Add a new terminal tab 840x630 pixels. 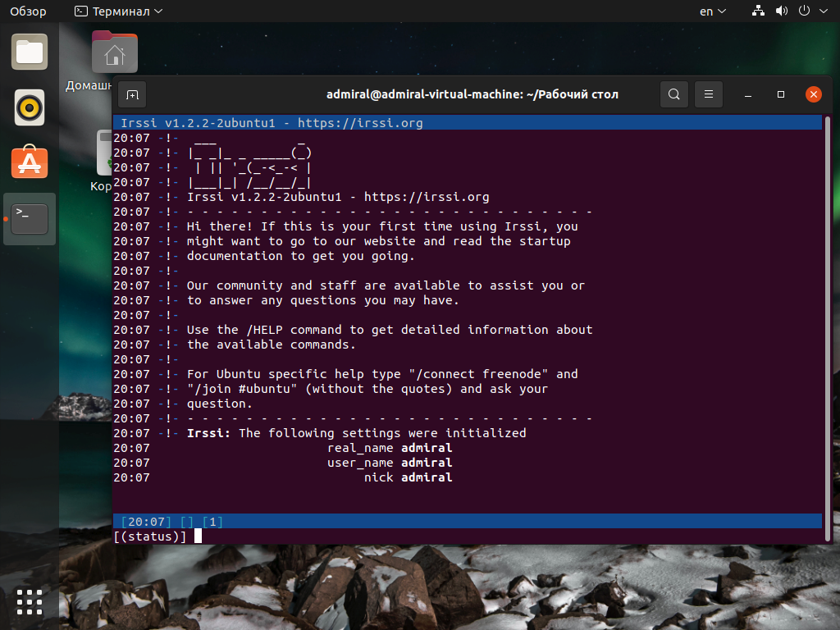pos(132,95)
